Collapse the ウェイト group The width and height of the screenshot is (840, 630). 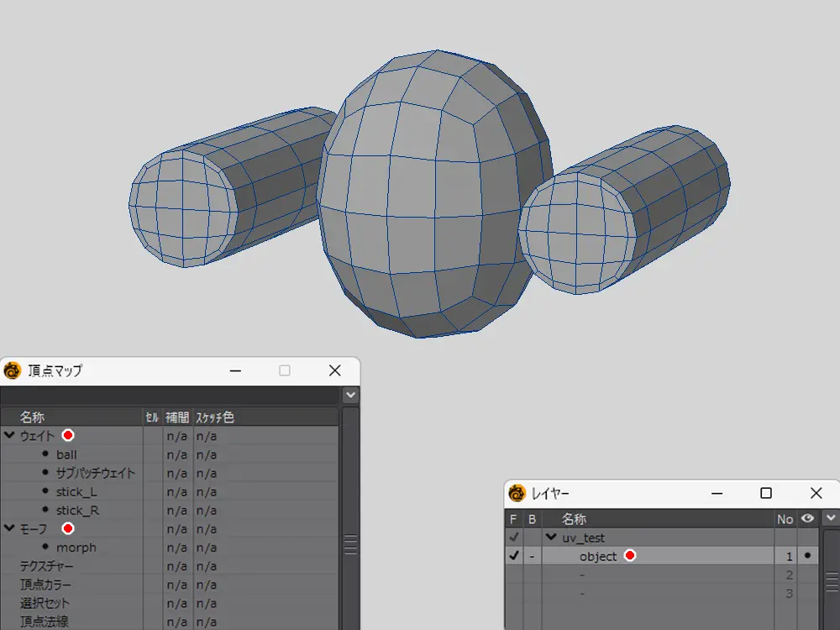(x=9, y=435)
